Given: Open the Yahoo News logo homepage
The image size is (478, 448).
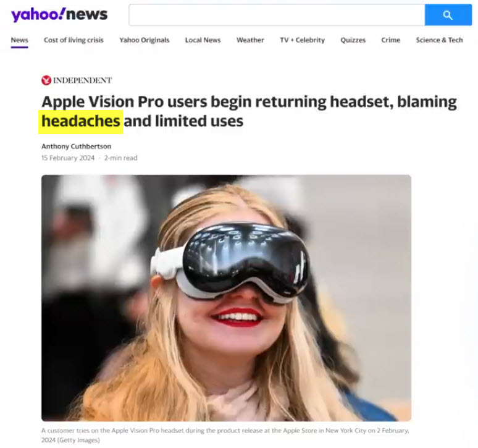Looking at the screenshot, I should (59, 14).
